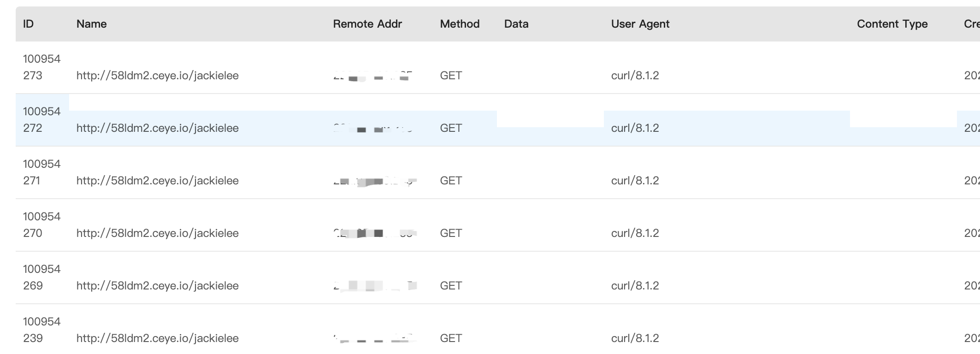Click the Remote Addr column header
This screenshot has width=980, height=354.
[x=367, y=24]
